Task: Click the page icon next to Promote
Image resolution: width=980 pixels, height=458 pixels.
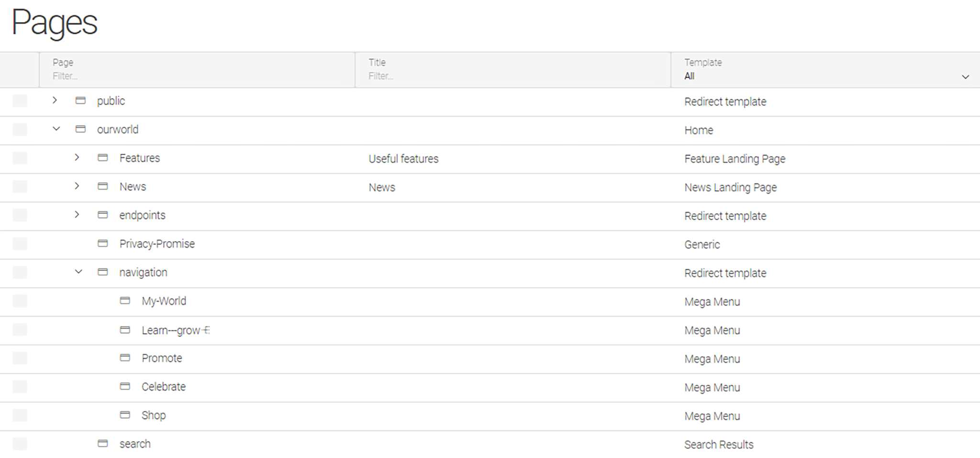Action: (x=125, y=358)
